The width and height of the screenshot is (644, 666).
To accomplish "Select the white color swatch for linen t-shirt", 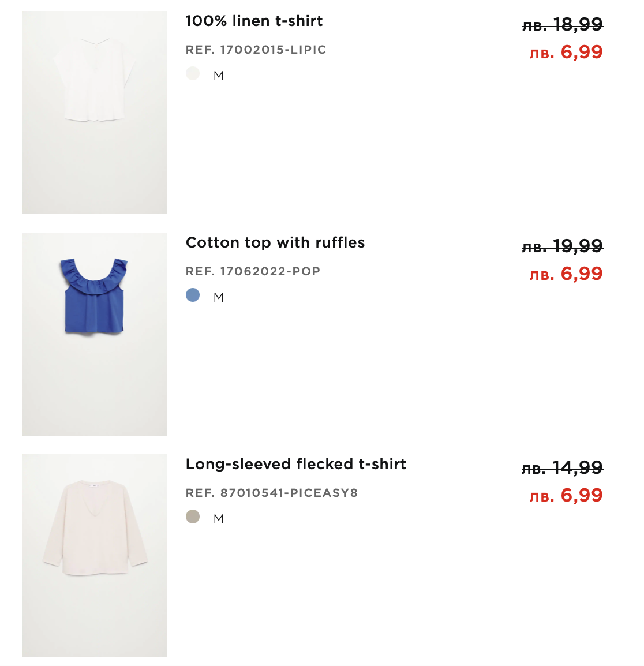I will point(193,74).
